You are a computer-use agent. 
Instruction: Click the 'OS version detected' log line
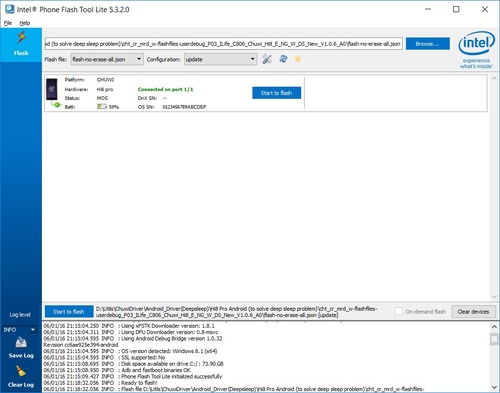pyautogui.click(x=130, y=351)
